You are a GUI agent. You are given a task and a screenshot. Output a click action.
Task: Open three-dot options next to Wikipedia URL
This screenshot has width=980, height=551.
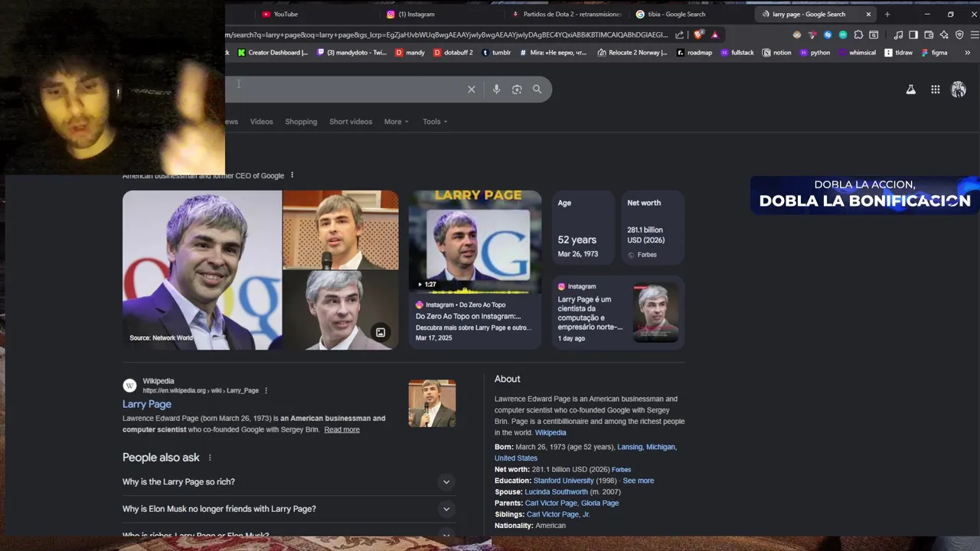click(266, 390)
